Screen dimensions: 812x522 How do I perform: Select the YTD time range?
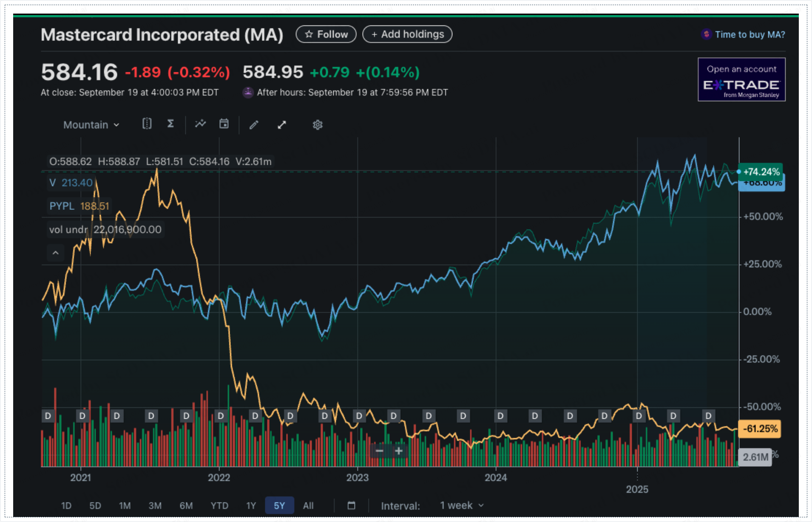[219, 505]
